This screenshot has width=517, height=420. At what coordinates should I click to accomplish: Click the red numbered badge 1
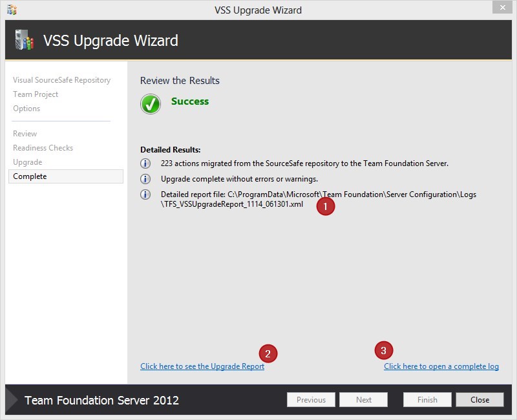pyautogui.click(x=324, y=205)
